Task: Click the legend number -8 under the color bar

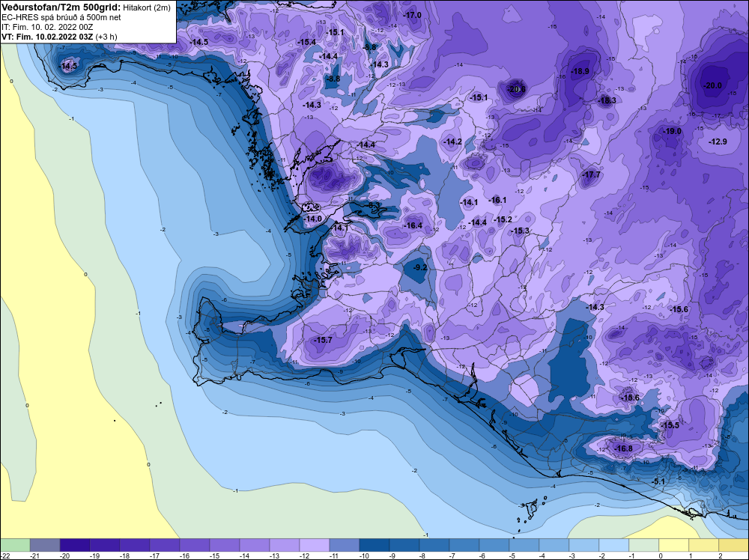Action: [424, 556]
